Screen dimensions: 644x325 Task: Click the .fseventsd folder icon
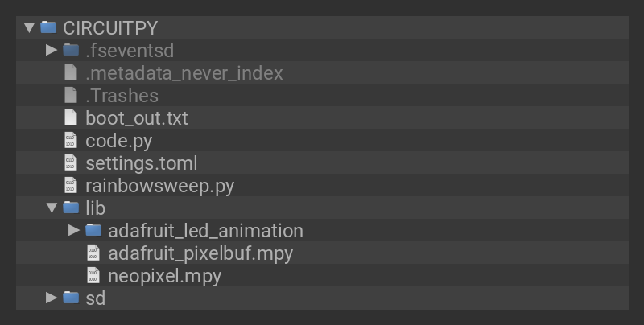[x=71, y=50]
